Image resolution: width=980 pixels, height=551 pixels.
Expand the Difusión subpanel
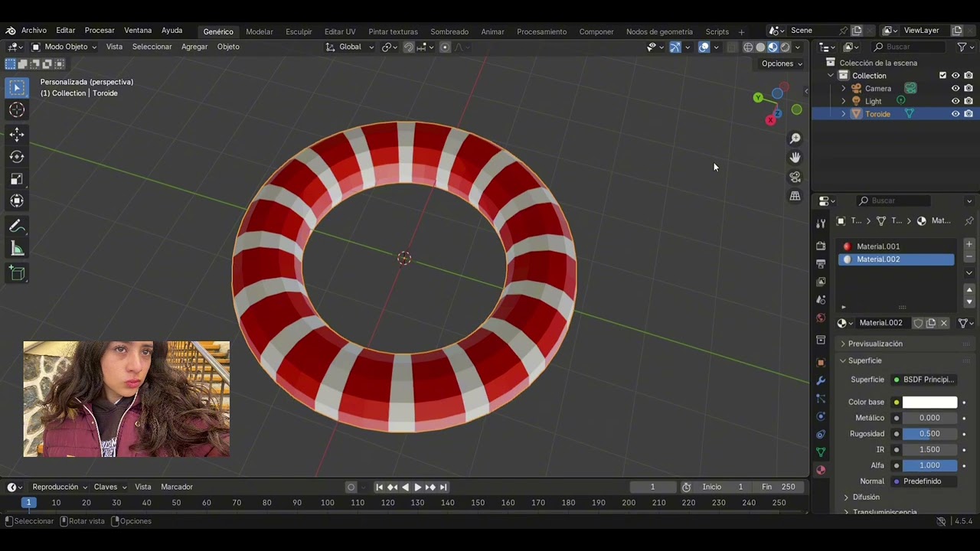[x=865, y=497]
